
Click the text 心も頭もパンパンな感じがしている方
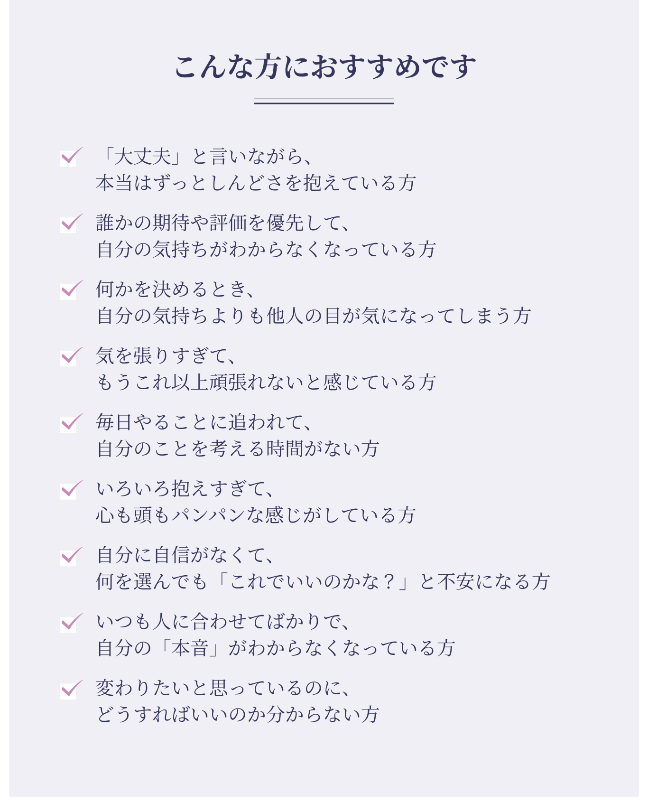[x=256, y=515]
